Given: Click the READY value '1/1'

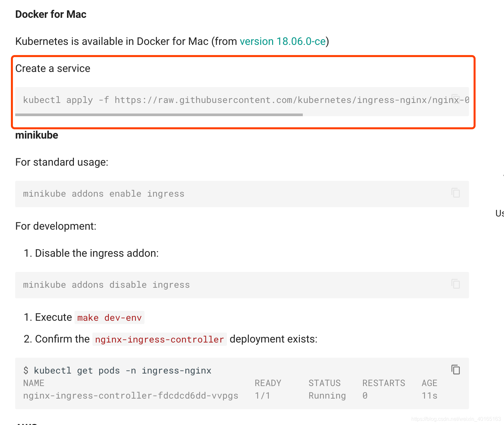Looking at the screenshot, I should point(263,396).
